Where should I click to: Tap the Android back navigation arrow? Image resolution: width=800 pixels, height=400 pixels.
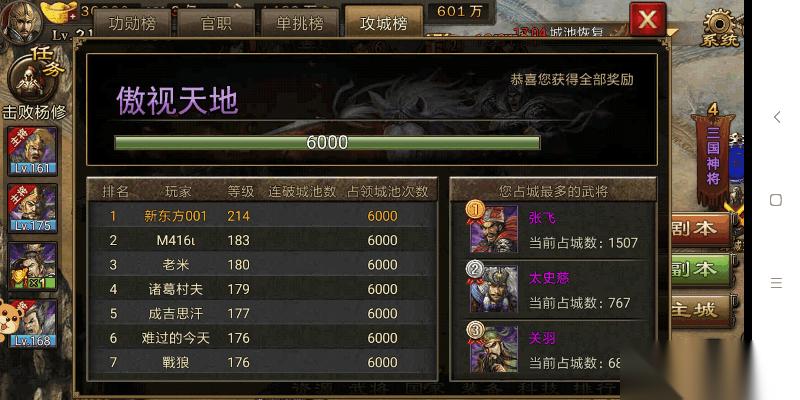coord(776,117)
